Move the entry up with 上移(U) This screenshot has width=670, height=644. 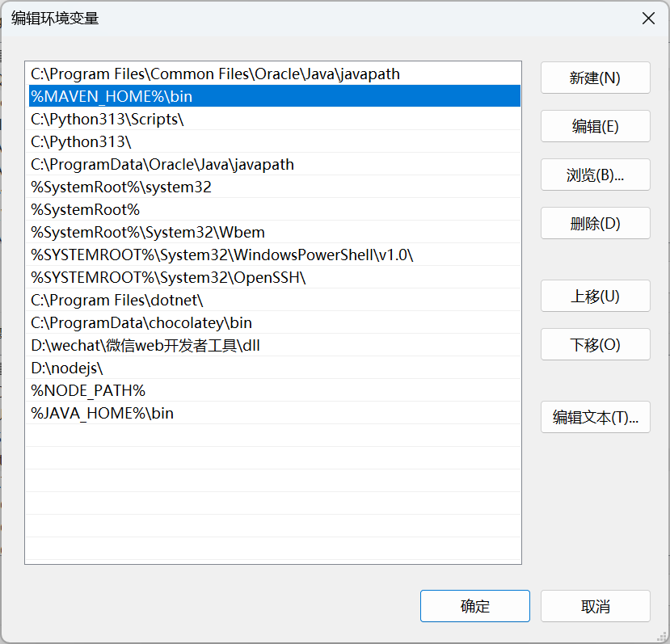(595, 296)
